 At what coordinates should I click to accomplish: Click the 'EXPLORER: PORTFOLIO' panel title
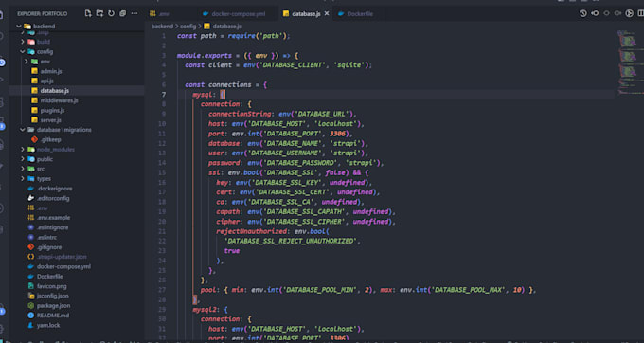[x=42, y=13]
